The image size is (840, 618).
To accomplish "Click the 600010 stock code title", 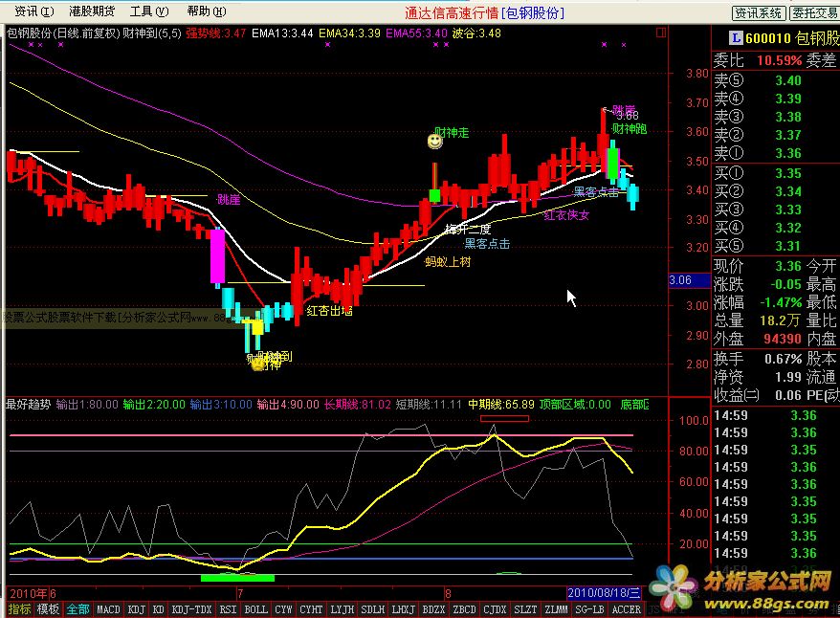I will 768,38.
